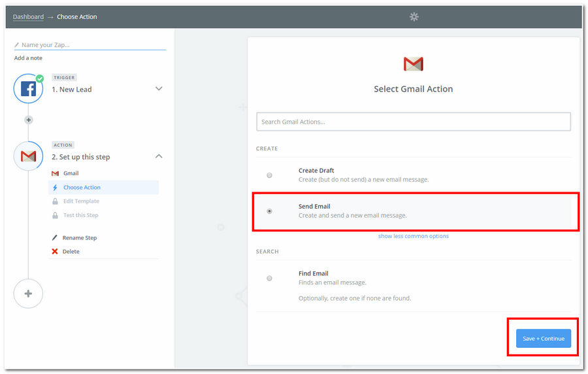Click 'Optionally, create one if none are found.' text
Screen dimensions: 588x374
click(x=355, y=298)
